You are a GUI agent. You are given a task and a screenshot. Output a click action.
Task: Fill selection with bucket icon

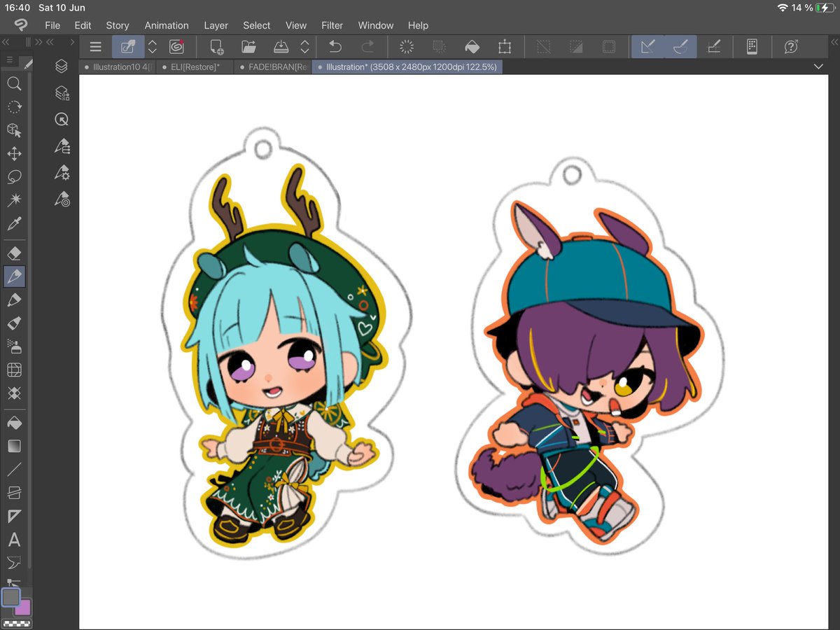[x=472, y=47]
